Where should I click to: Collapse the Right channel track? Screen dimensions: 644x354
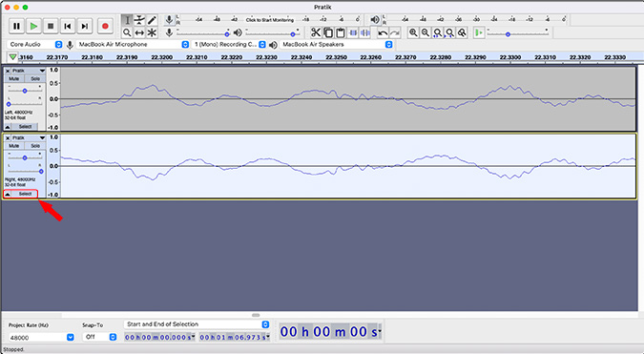tap(8, 194)
